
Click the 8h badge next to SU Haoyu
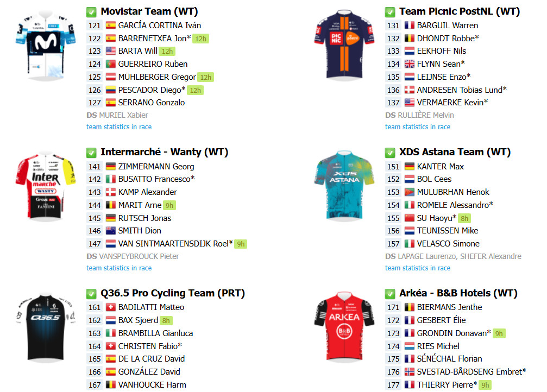[464, 218]
